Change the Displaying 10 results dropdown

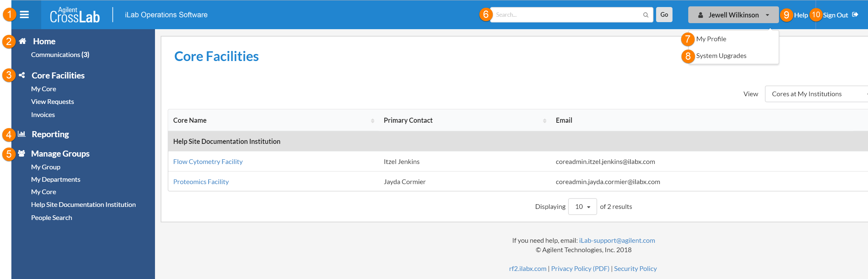[x=582, y=207]
